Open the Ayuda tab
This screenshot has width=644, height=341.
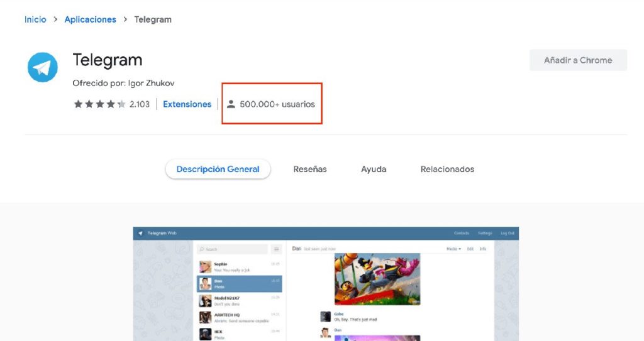(x=374, y=169)
